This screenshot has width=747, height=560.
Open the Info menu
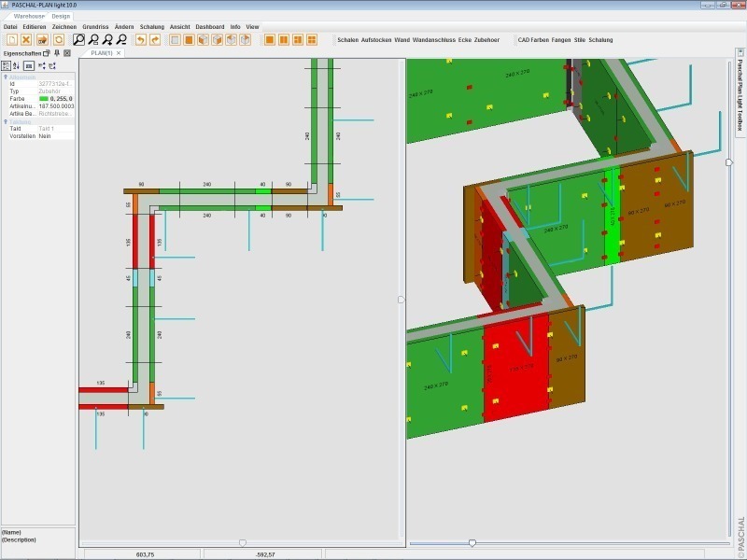pos(235,27)
